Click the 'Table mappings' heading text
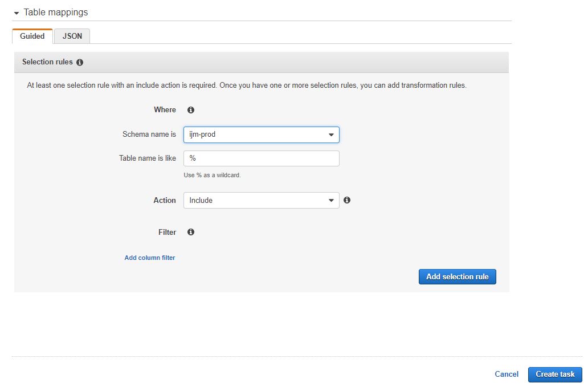Screen dimensions: 588x387 pyautogui.click(x=55, y=13)
